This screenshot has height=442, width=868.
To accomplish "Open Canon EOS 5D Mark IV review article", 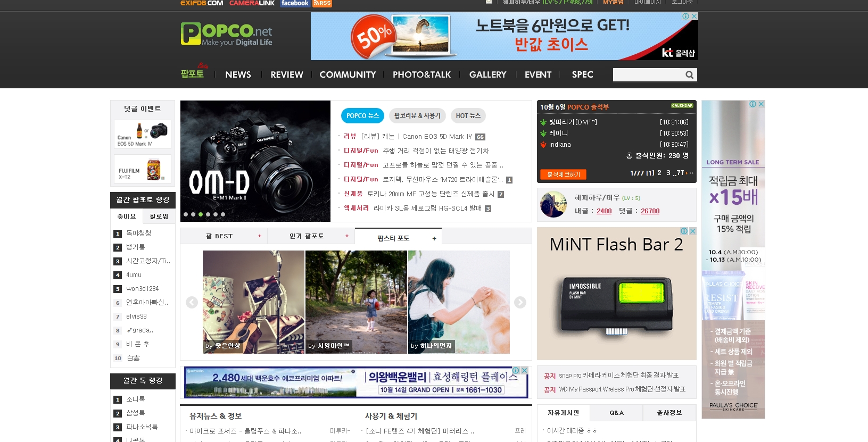I will (417, 137).
